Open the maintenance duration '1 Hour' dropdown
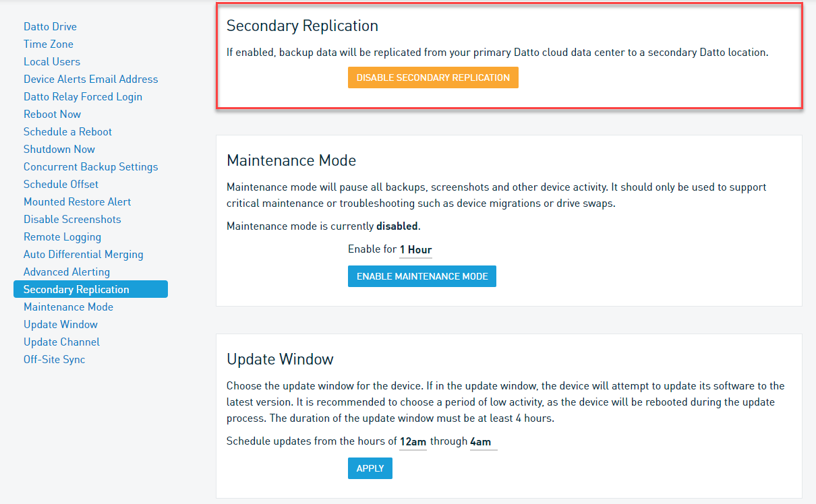Viewport: 816px width, 504px height. [x=415, y=250]
